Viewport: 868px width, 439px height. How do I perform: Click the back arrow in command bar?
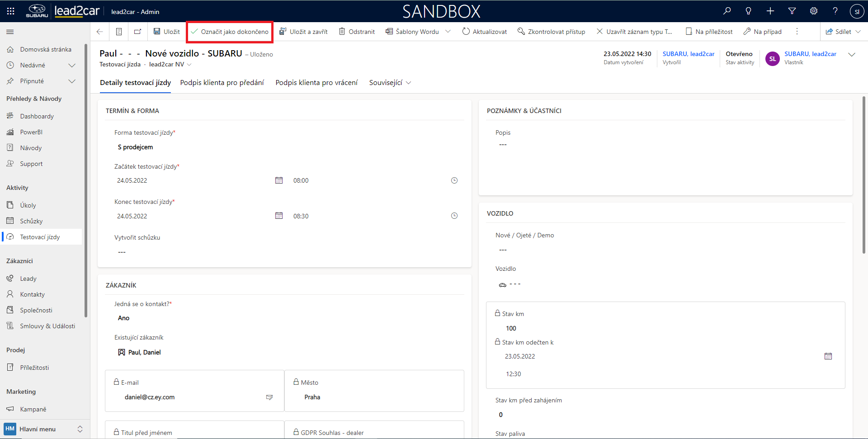(100, 32)
